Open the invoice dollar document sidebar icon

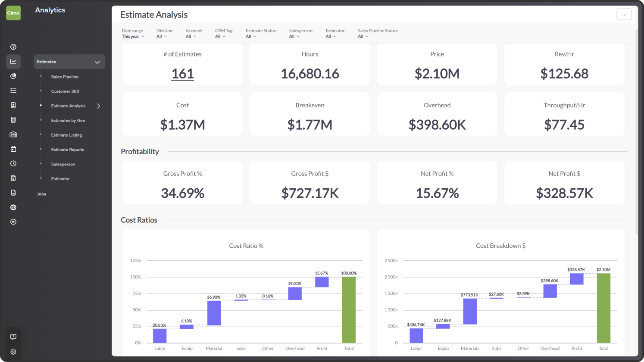point(13,178)
